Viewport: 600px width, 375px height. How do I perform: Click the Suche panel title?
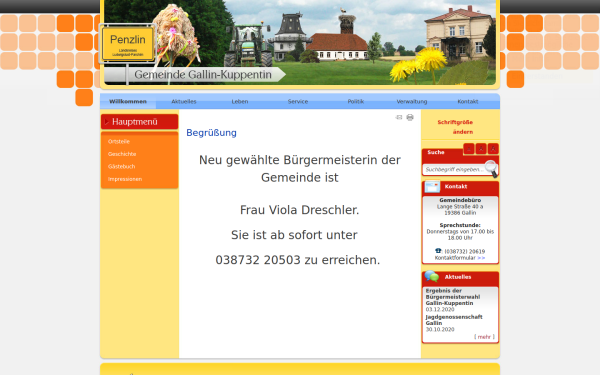tap(436, 152)
